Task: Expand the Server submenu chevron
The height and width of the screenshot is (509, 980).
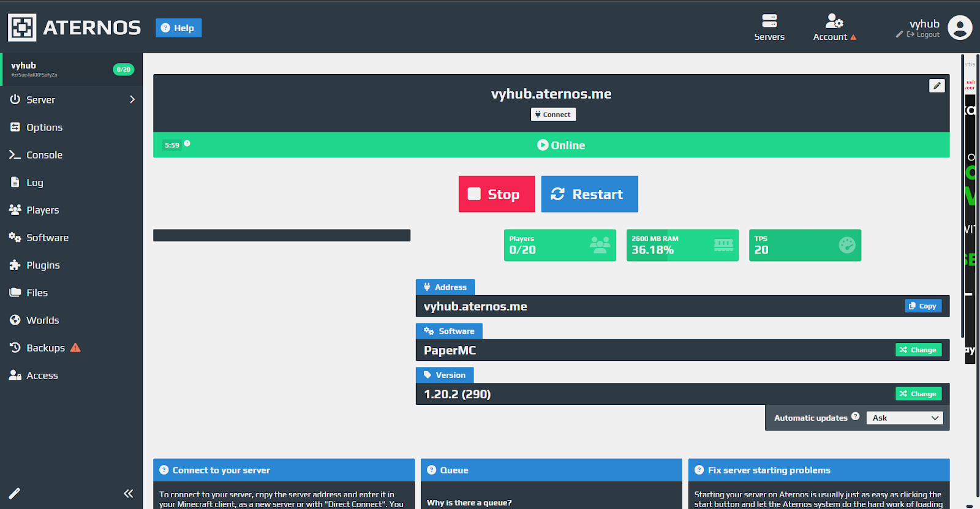Action: [132, 99]
